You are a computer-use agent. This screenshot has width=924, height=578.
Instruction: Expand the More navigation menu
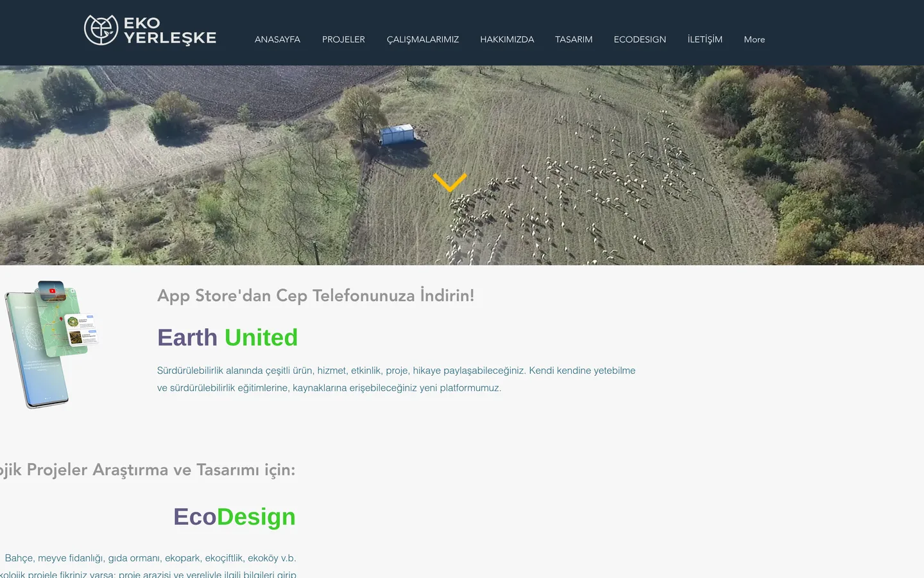coord(755,39)
